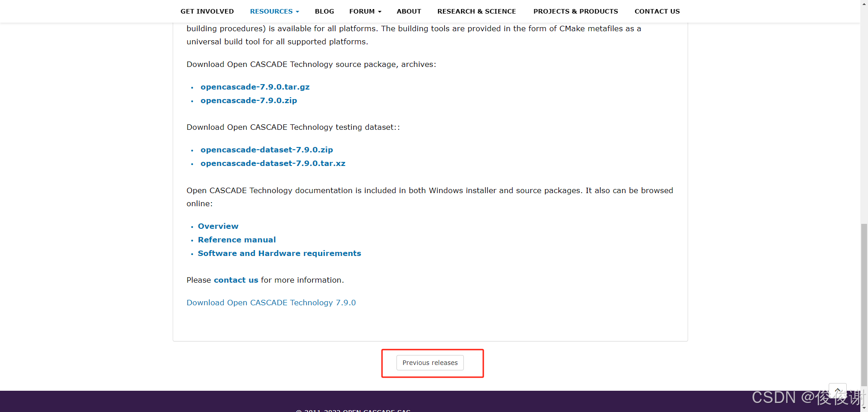The height and width of the screenshot is (412, 868).
Task: Go to the ABOUT section
Action: tap(408, 11)
